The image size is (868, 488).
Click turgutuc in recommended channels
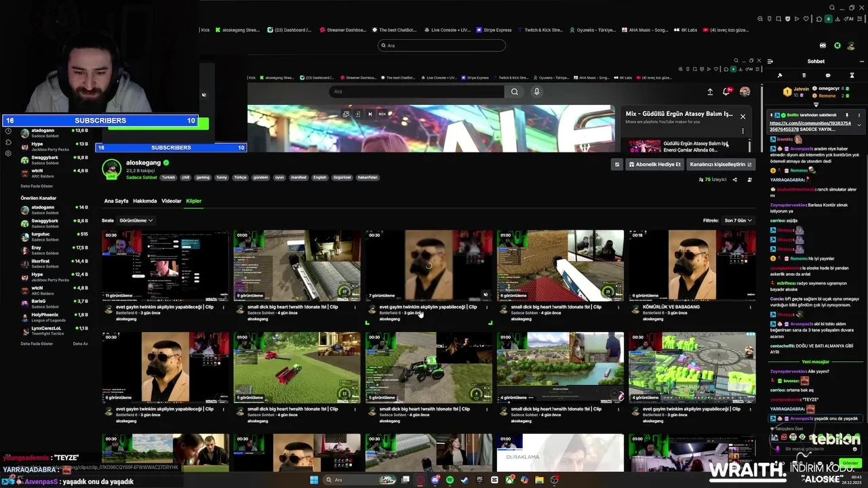coord(54,237)
